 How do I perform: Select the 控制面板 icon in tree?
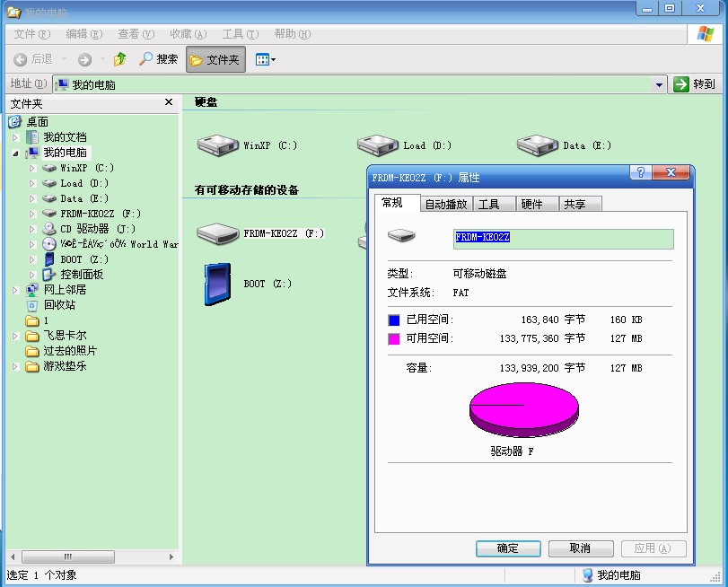(49, 275)
